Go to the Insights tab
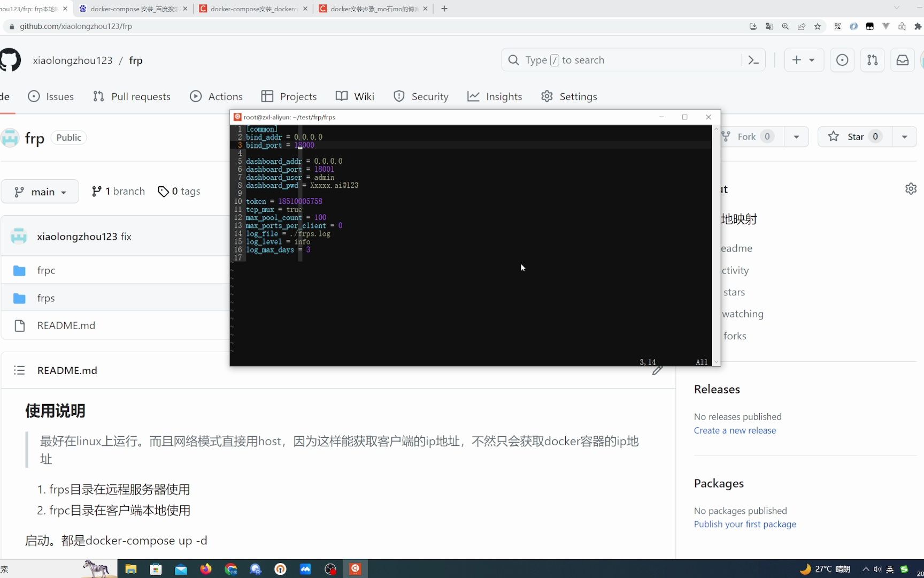Image resolution: width=924 pixels, height=578 pixels. click(495, 96)
